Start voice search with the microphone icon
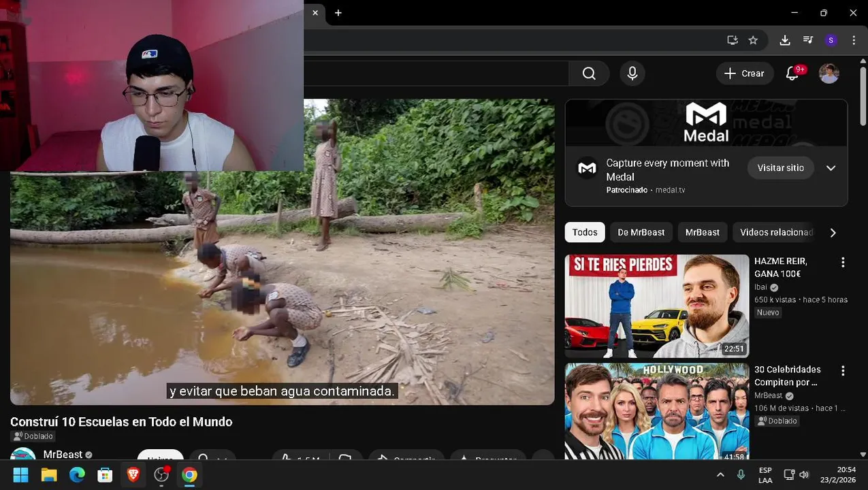Screen dimensions: 868x490 pyautogui.click(x=632, y=73)
